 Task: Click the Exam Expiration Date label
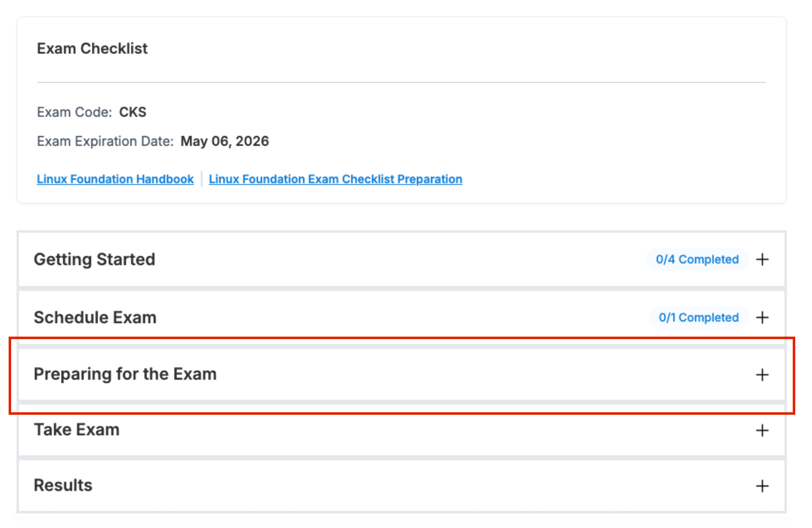[105, 141]
